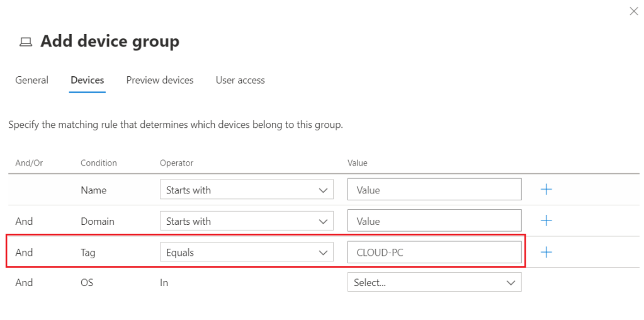The width and height of the screenshot is (644, 320).
Task: Switch to the General tab
Action: pyautogui.click(x=31, y=80)
